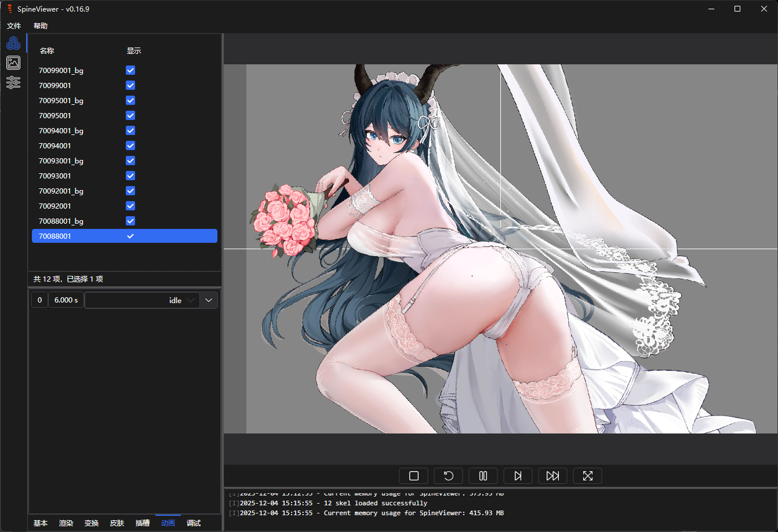778x532 pixels.
Task: Select the 70095001 list row
Action: pyautogui.click(x=125, y=115)
